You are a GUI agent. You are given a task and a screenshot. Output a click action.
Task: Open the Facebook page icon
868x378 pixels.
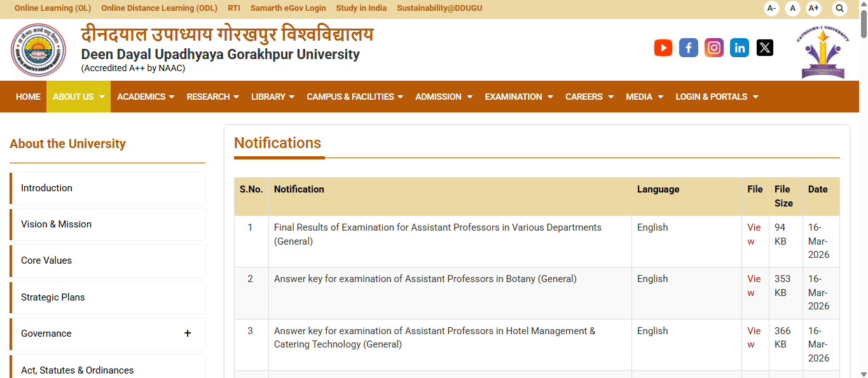point(688,48)
